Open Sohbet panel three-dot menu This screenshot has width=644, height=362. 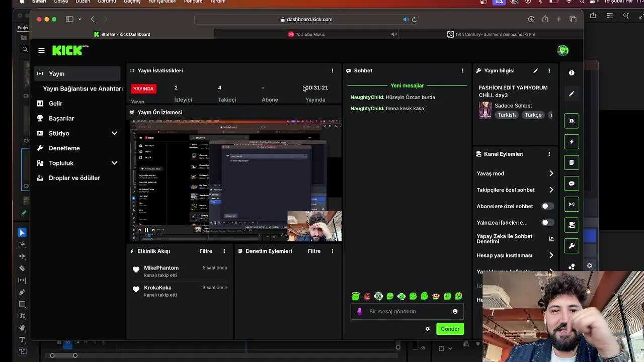(462, 71)
